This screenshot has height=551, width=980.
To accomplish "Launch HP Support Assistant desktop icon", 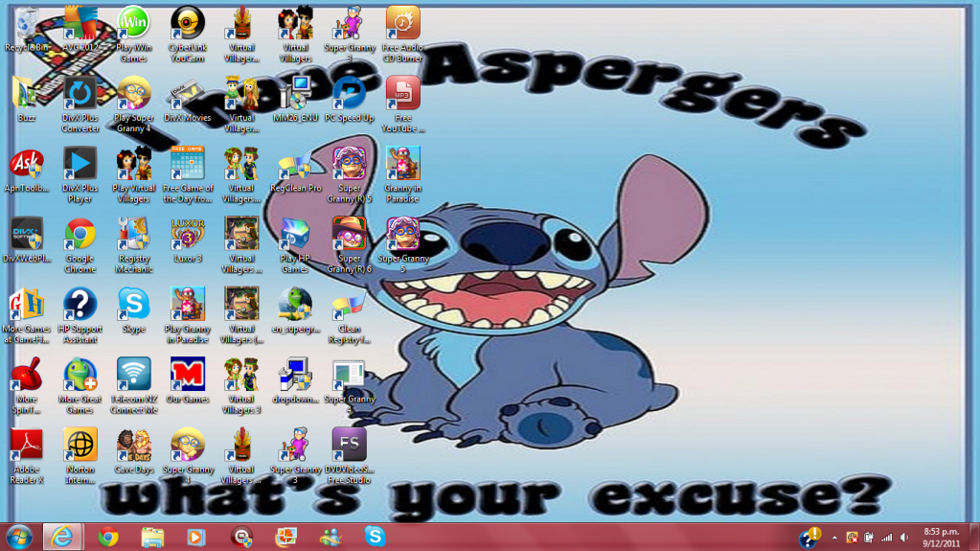I will click(80, 316).
